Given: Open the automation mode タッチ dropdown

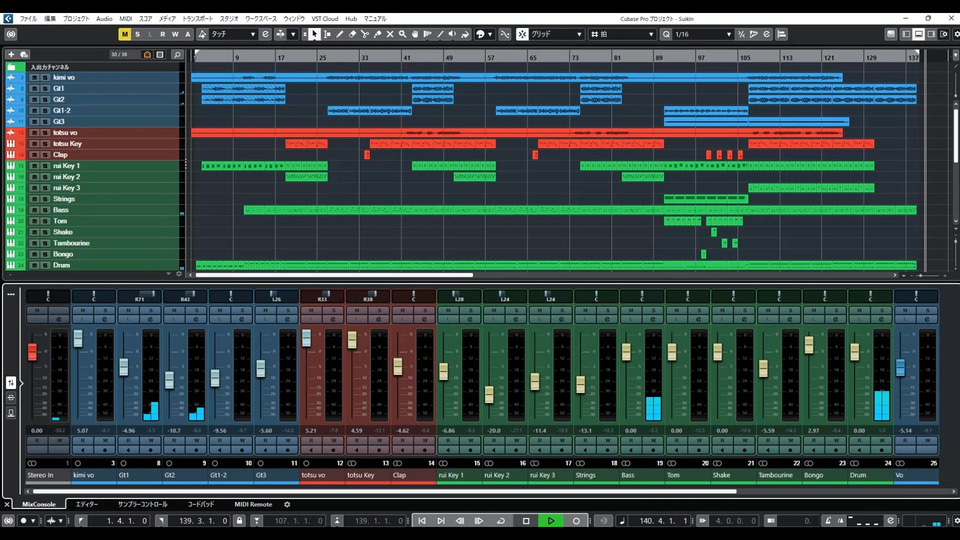Looking at the screenshot, I should pyautogui.click(x=232, y=34).
